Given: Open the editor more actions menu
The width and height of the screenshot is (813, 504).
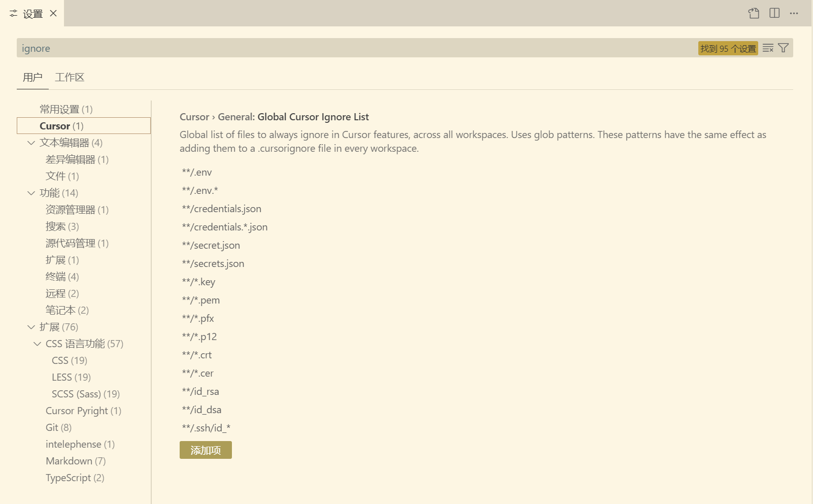Looking at the screenshot, I should [x=794, y=13].
